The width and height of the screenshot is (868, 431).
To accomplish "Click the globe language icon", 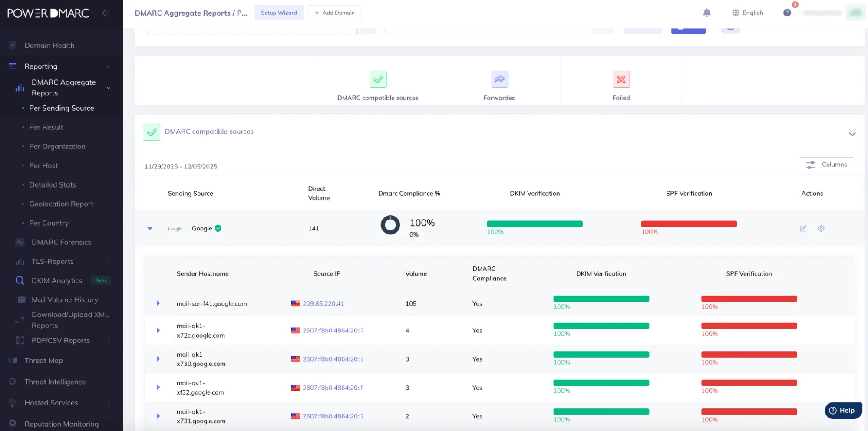I will [736, 13].
